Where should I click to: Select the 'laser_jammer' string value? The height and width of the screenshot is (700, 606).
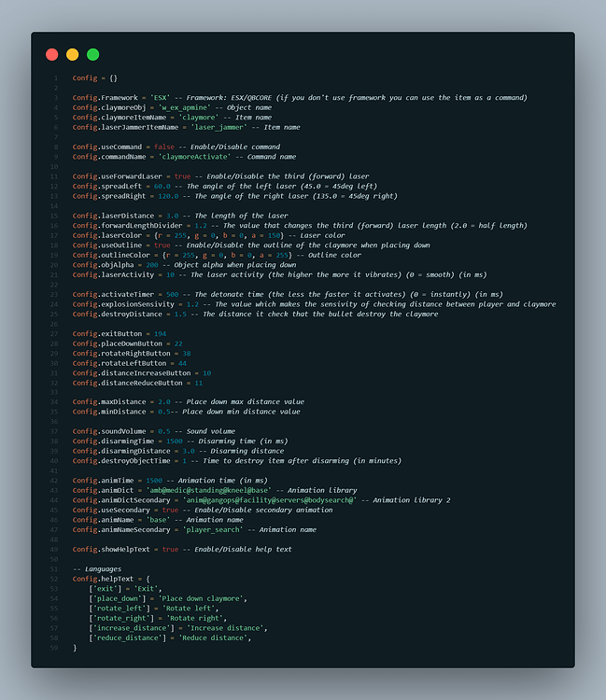point(218,127)
